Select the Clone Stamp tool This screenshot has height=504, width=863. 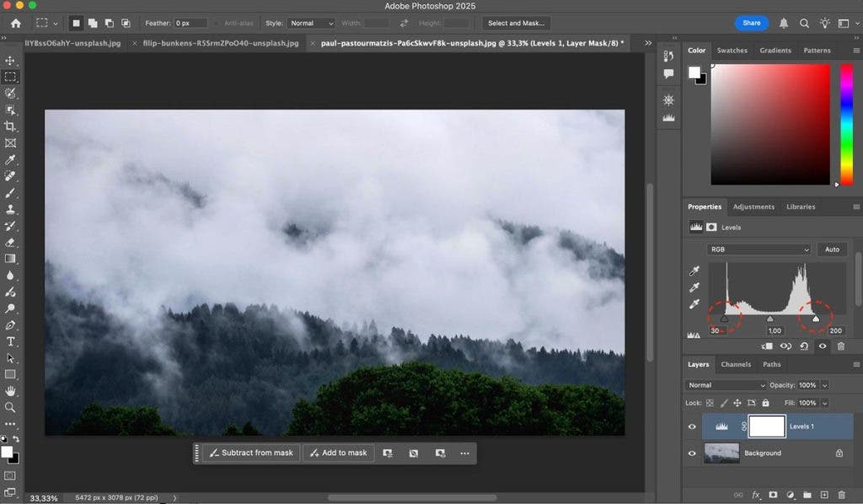tap(10, 209)
